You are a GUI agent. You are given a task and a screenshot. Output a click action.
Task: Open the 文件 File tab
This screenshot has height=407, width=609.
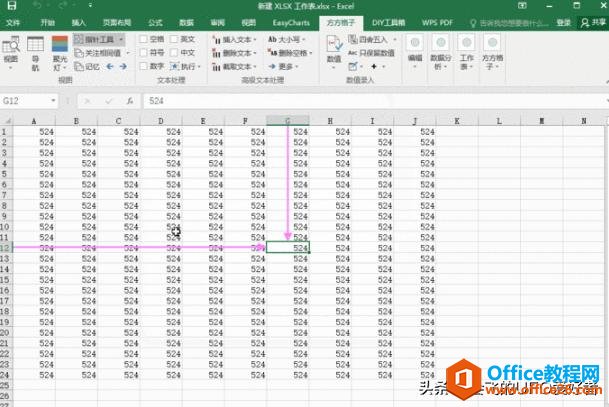click(13, 23)
